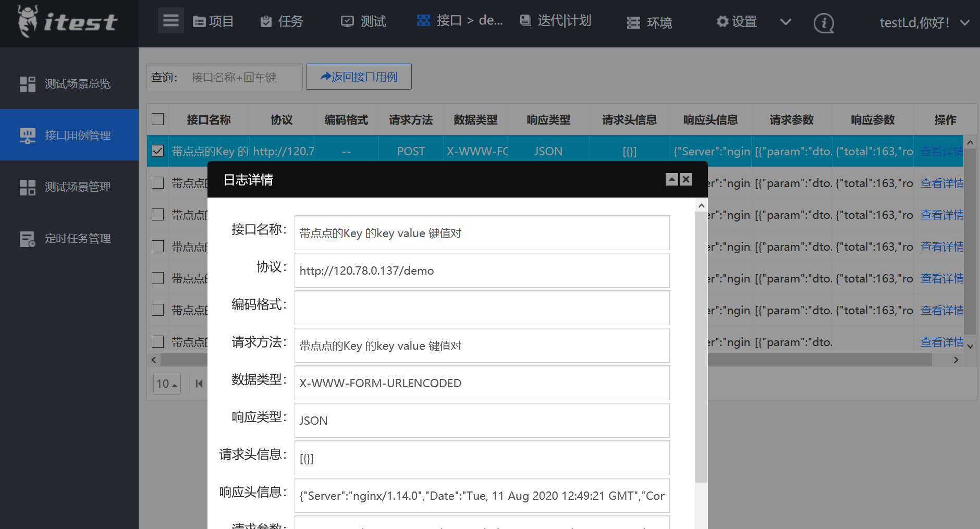
Task: Check the fourth row checkbox
Action: (x=157, y=247)
